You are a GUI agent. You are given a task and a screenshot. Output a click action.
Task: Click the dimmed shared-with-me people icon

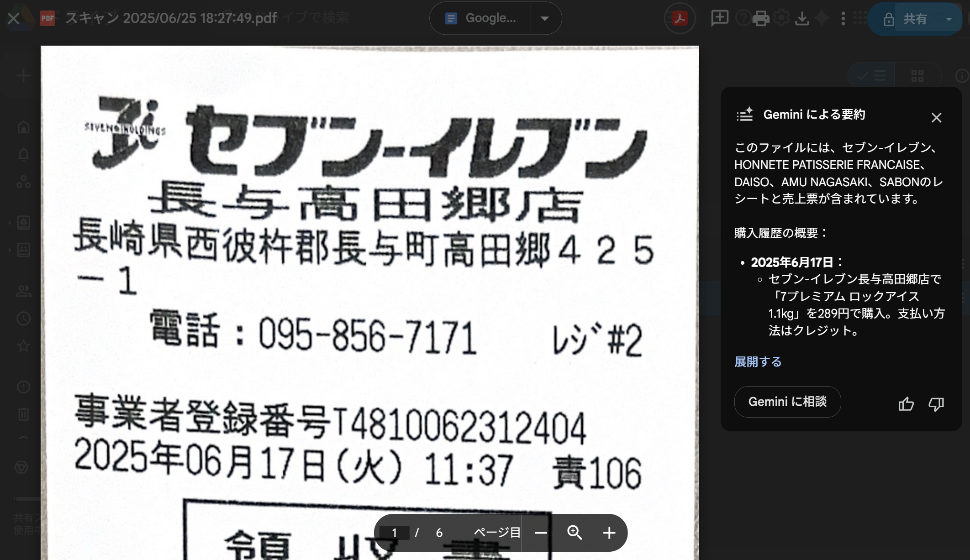point(23,291)
